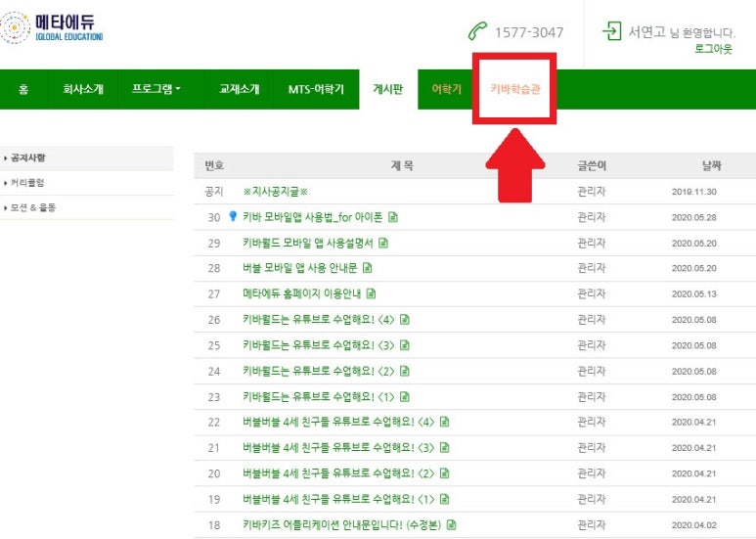Open the ※지사공지글※ notice post

point(275,192)
